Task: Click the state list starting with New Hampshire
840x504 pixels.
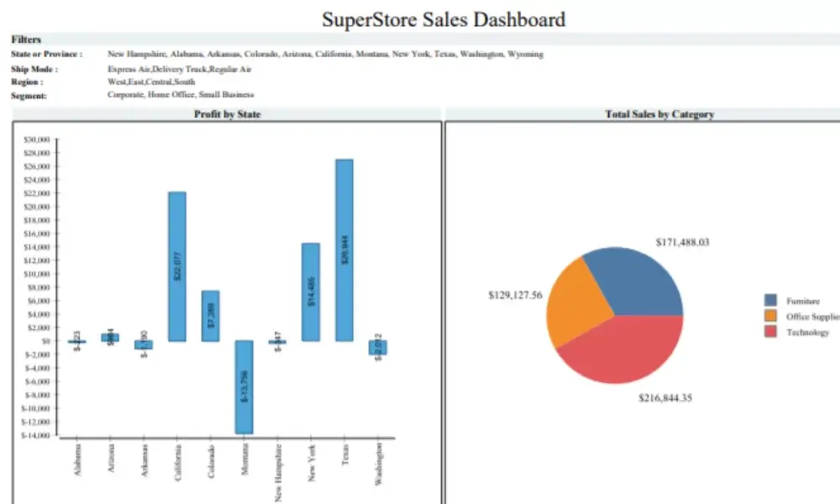Action: point(325,54)
